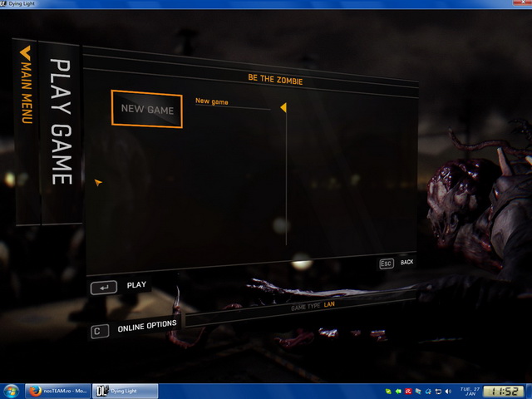Viewport: 532px width, 399px height.
Task: Click the green arrow tray icon
Action: pos(398,392)
